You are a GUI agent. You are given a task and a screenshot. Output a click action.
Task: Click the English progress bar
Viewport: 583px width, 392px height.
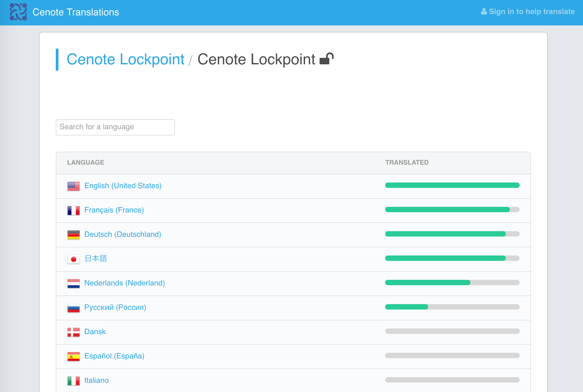point(452,185)
